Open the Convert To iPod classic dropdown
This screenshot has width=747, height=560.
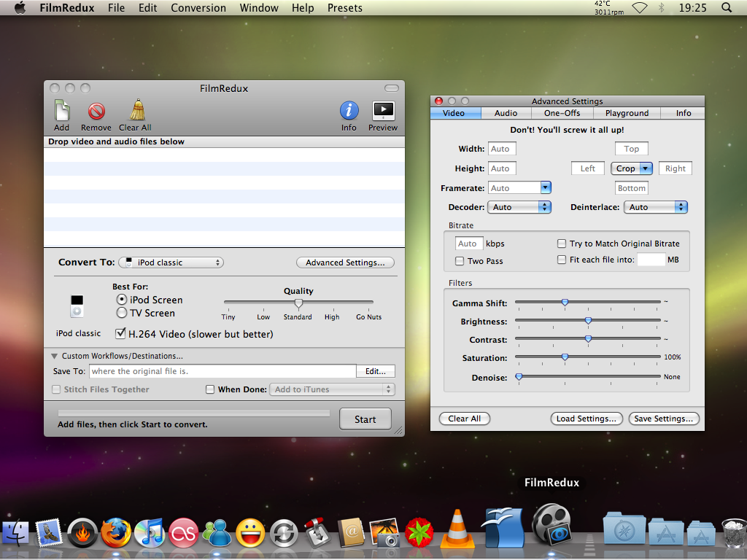(x=171, y=262)
